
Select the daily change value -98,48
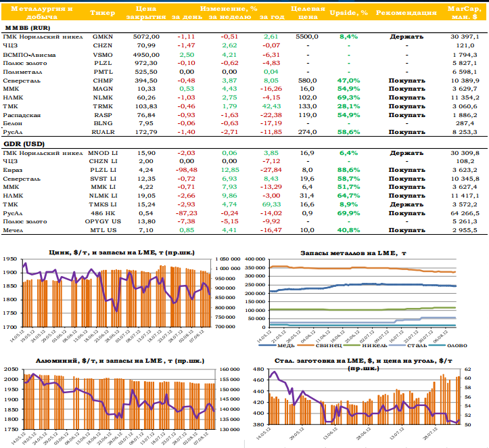click(187, 170)
